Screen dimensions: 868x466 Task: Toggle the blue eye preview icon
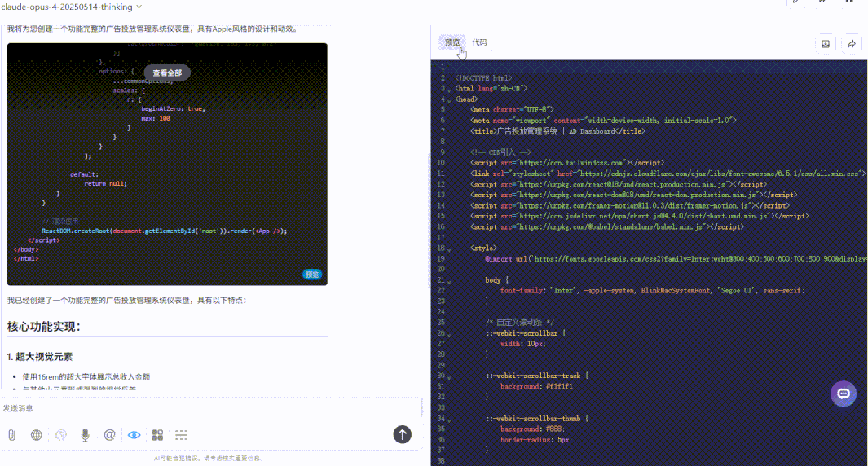coord(134,435)
